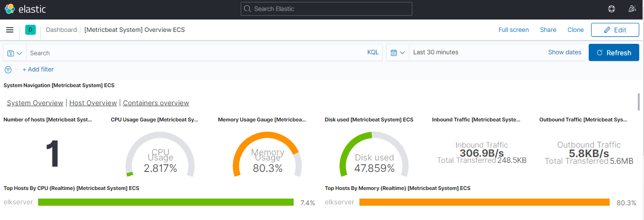The height and width of the screenshot is (220, 644).
Task: Click elkserver label in CPU panel
Action: [18, 202]
